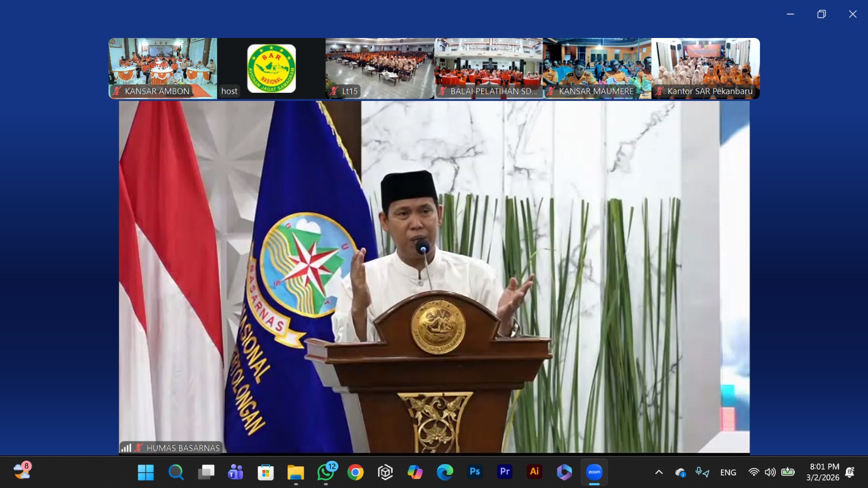Open Adobe Illustrator from the taskbar
Viewport: 868px width, 488px height.
(534, 472)
